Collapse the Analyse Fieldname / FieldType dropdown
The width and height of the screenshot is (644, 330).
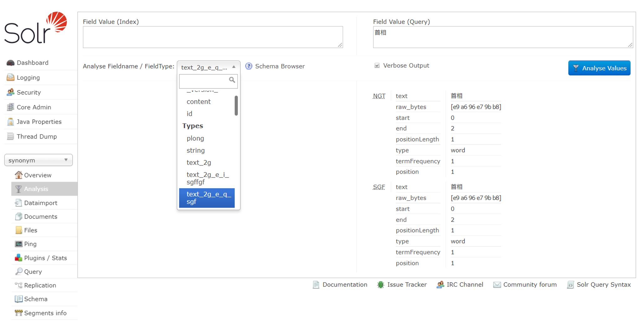click(208, 67)
